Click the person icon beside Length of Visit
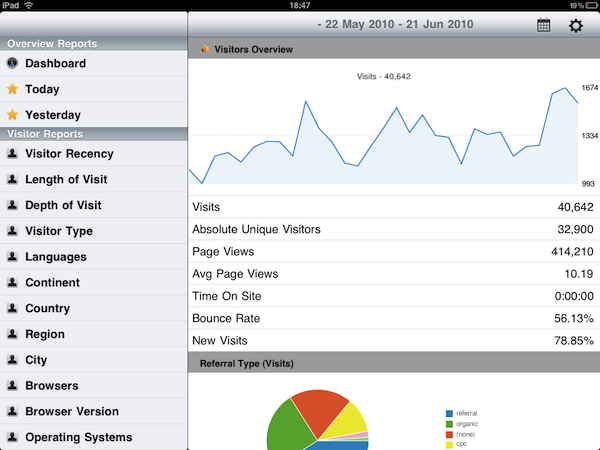Image resolution: width=600 pixels, height=450 pixels. [x=12, y=179]
